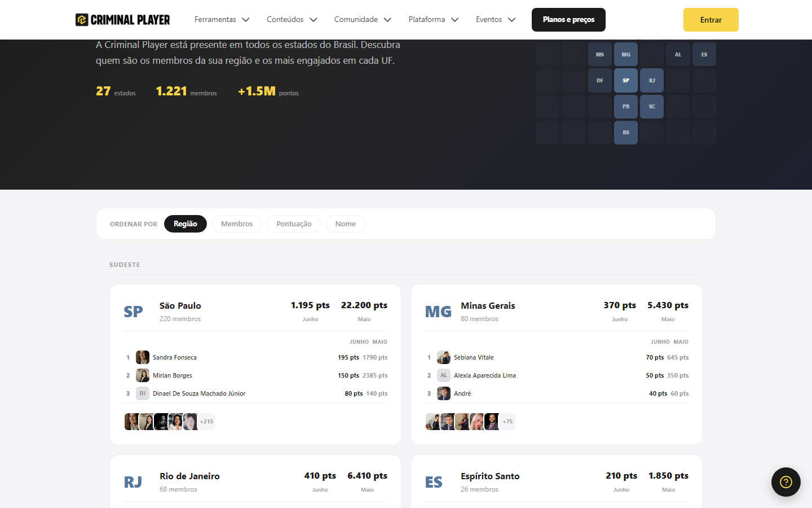Click Sandra Fonseca's avatar photo
The height and width of the screenshot is (508, 812).
pyautogui.click(x=143, y=357)
